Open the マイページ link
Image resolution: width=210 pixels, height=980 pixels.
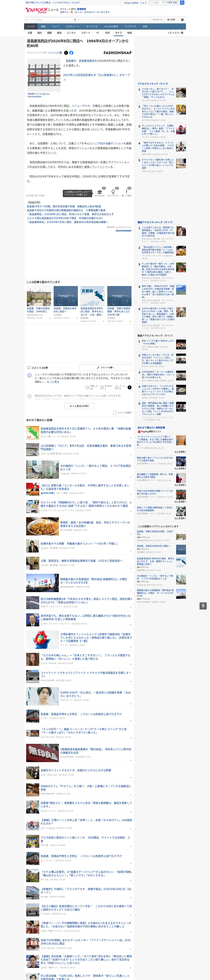pos(157,20)
